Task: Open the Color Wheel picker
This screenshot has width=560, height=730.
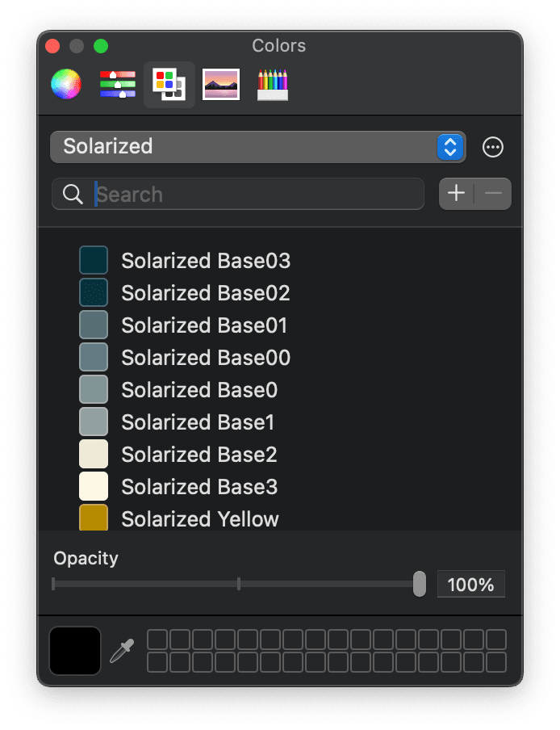Action: 65,84
